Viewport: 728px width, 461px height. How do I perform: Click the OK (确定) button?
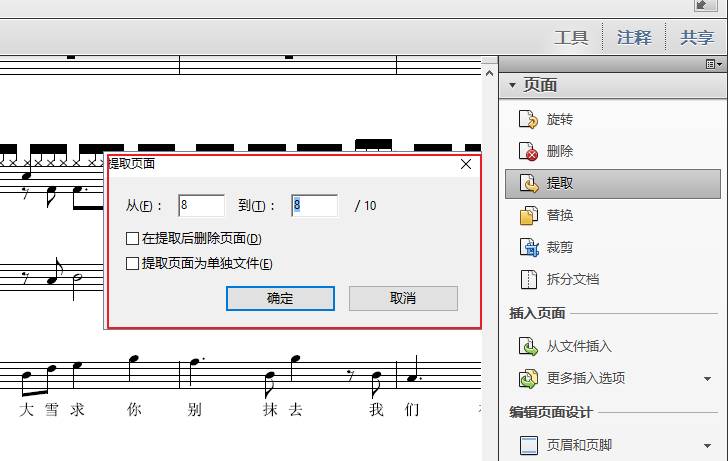pyautogui.click(x=280, y=298)
